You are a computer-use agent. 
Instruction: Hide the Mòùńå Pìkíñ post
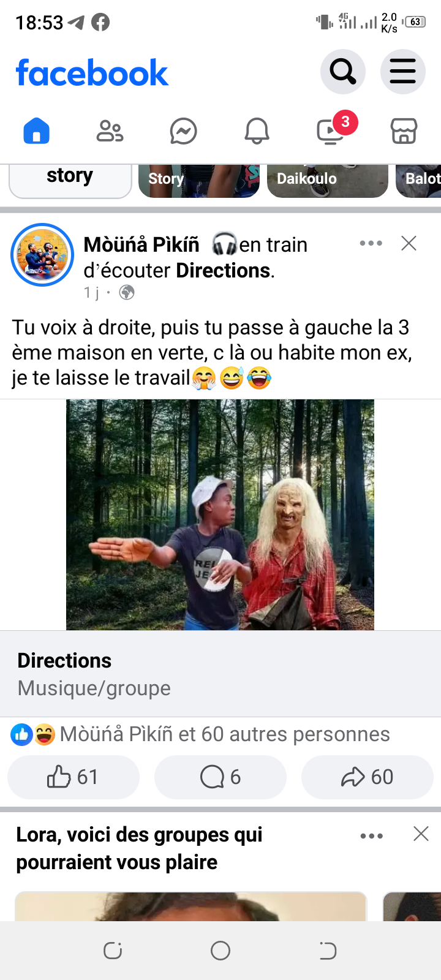pos(409,243)
